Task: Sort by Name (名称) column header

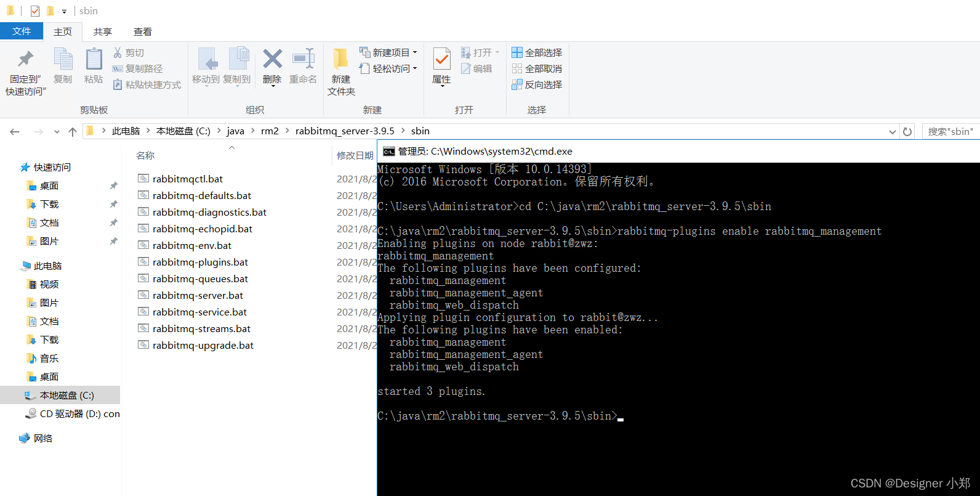Action: tap(145, 156)
